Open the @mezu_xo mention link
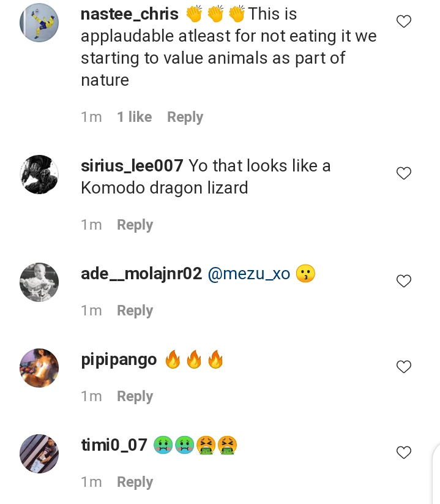This screenshot has width=440, height=504. click(x=249, y=274)
